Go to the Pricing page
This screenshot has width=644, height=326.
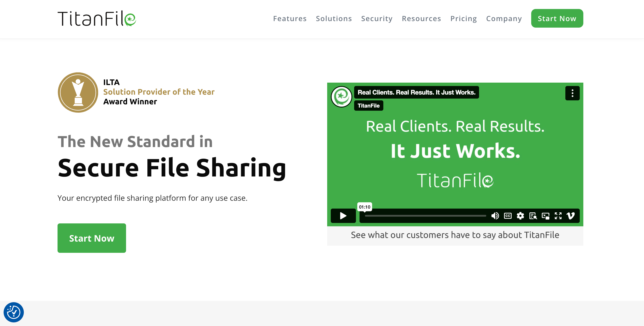tap(464, 18)
